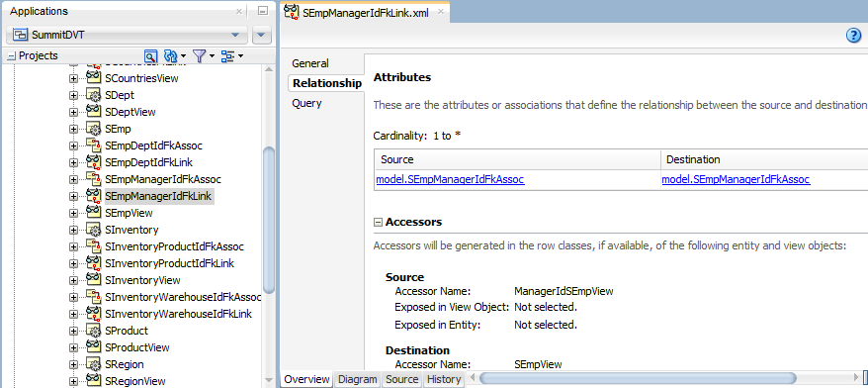Expand the SCountriesView node
868x388 pixels.
coord(73,79)
